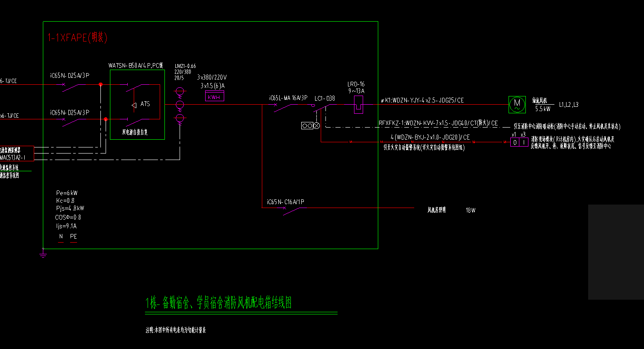
Task: Select the x3 label above module
Action: 523,134
